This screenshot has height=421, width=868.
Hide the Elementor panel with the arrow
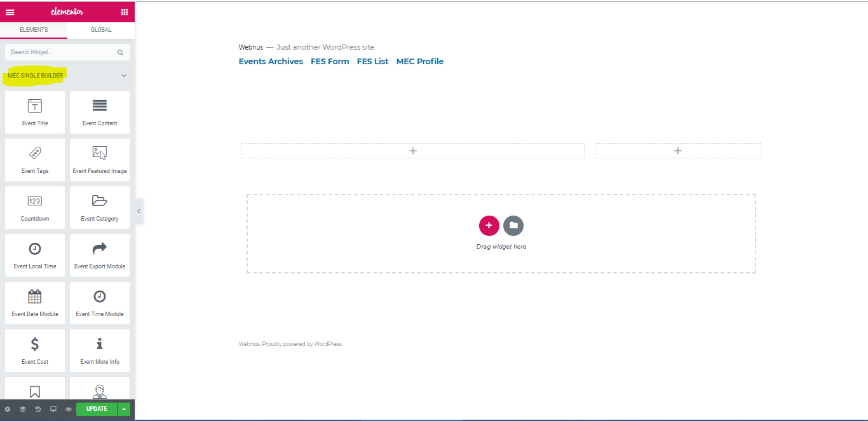coord(139,211)
